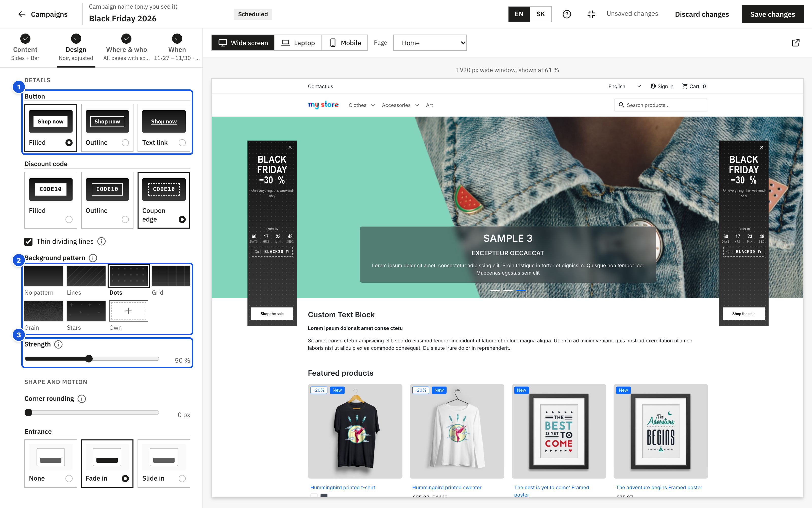The height and width of the screenshot is (508, 812).
Task: Select the Grid background pattern thumbnail
Action: tap(171, 276)
